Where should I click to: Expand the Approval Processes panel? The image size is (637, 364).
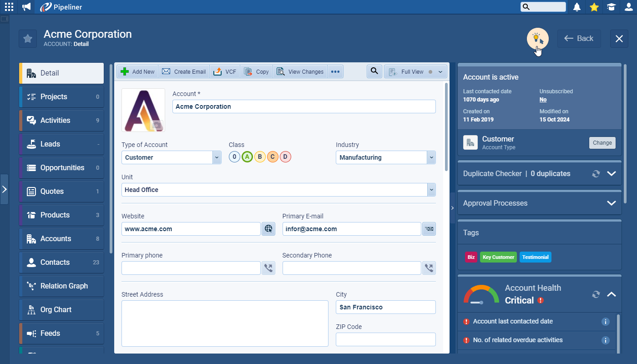pyautogui.click(x=611, y=203)
